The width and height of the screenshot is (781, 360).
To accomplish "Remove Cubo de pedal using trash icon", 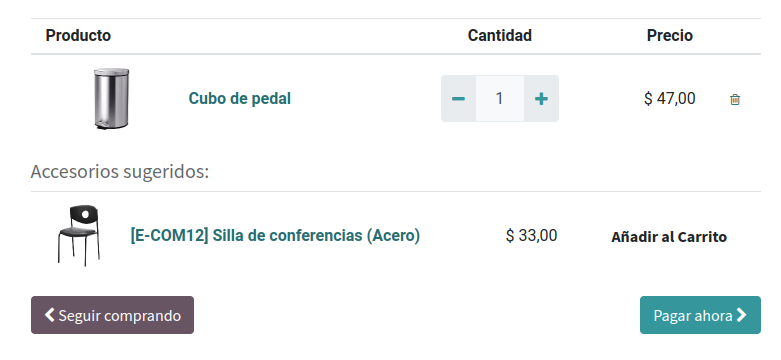I will pyautogui.click(x=735, y=100).
